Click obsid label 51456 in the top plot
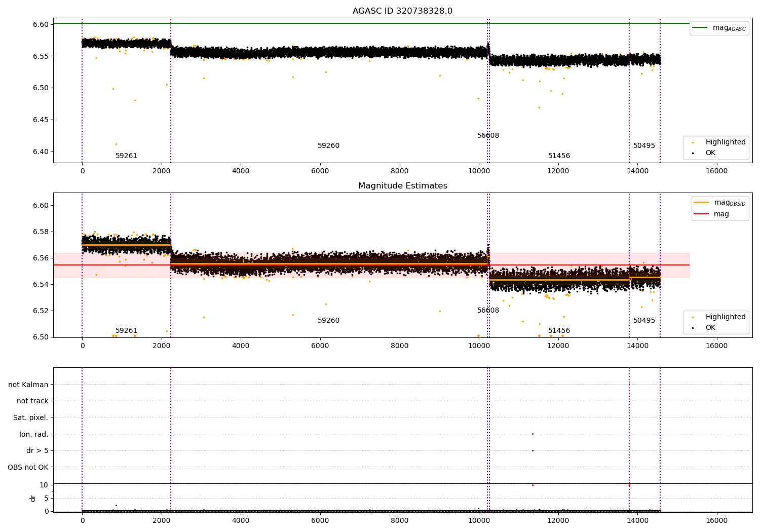This screenshot has height=532, width=760. 559,156
